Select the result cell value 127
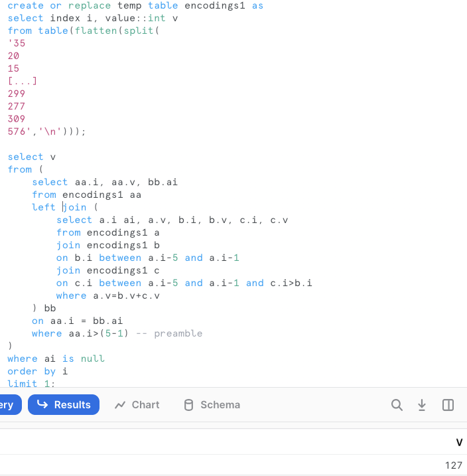This screenshot has width=467, height=476. coord(454,465)
